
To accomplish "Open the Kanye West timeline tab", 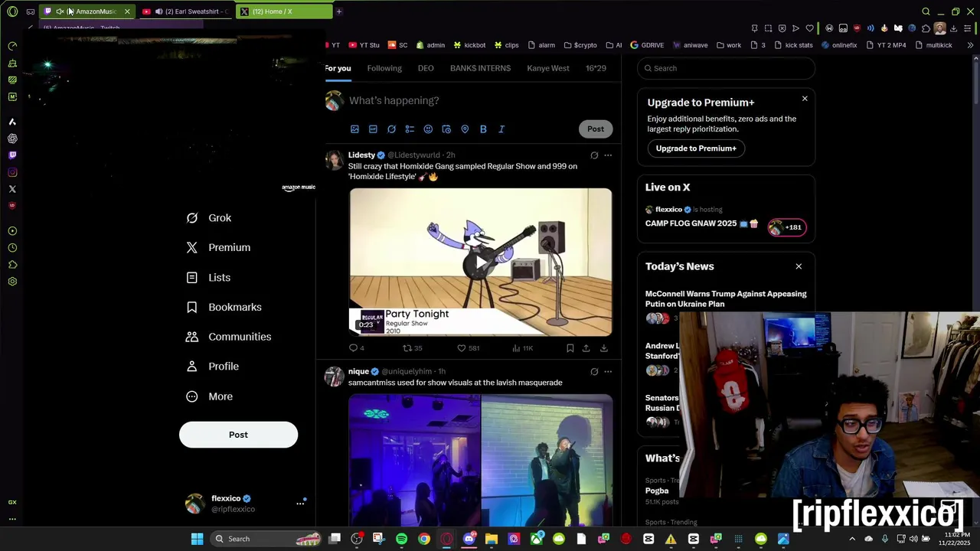I will coord(548,68).
